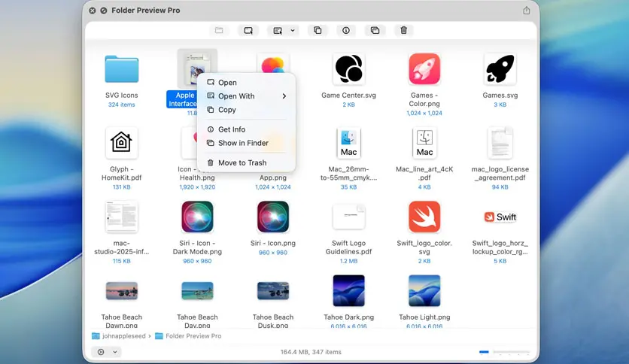Select the Glyph - HomeKit.pdf icon
Viewport: 629px width, 364px height.
(x=122, y=143)
